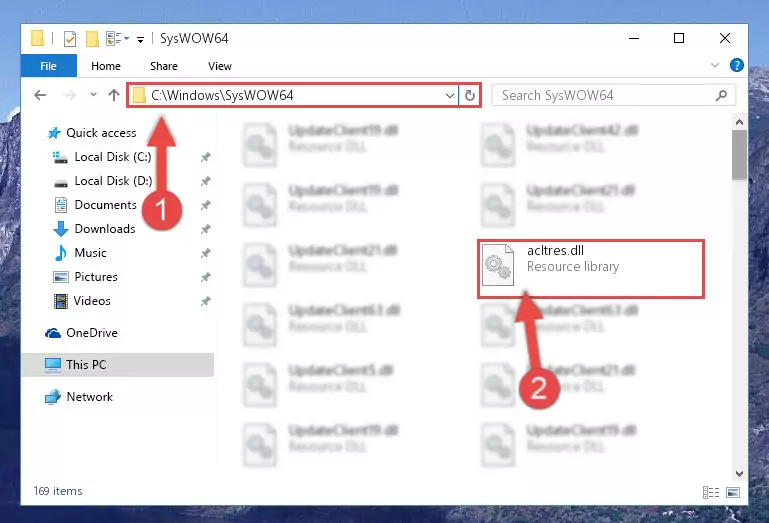The height and width of the screenshot is (523, 769).
Task: Select Network in the navigation pane
Action: (79, 397)
